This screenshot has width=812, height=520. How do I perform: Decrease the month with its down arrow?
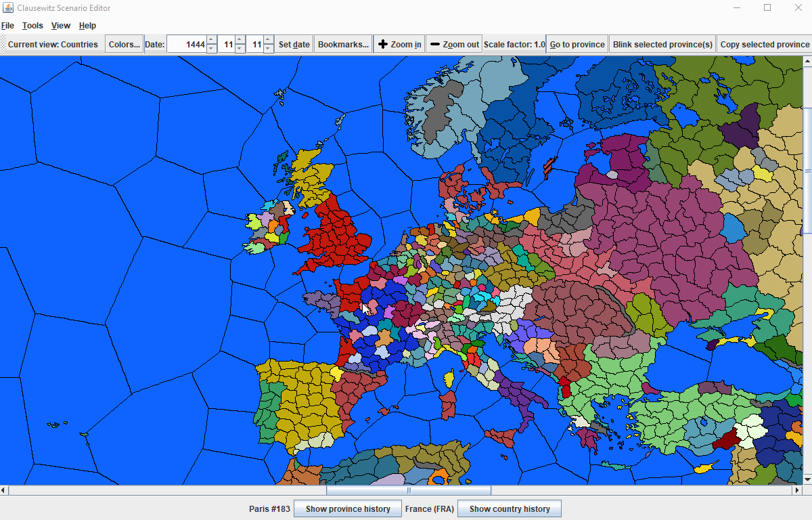coord(240,49)
